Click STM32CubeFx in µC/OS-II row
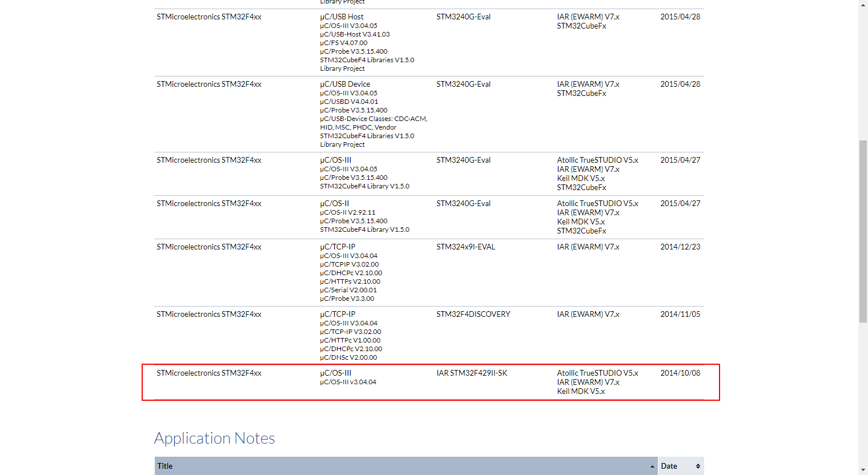 [x=581, y=231]
